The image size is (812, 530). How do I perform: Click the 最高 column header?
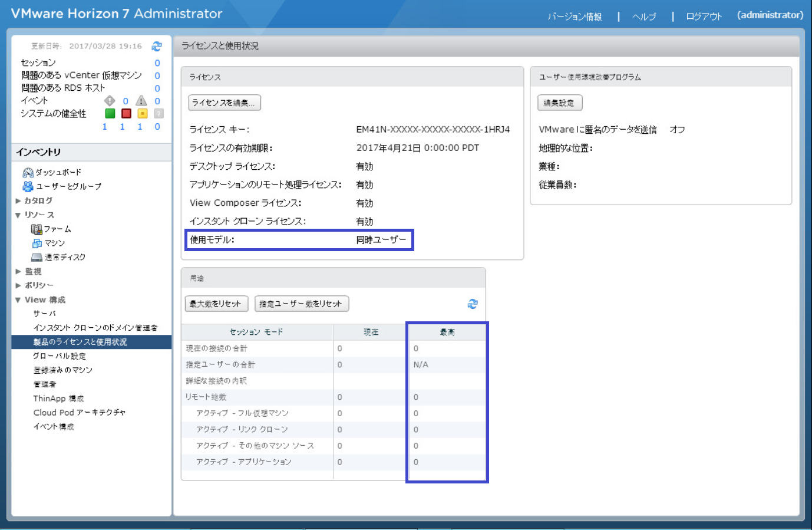click(447, 332)
